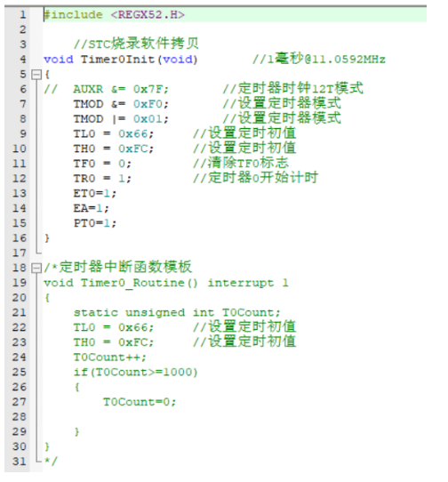Click the EA=1; statement

tap(91, 208)
